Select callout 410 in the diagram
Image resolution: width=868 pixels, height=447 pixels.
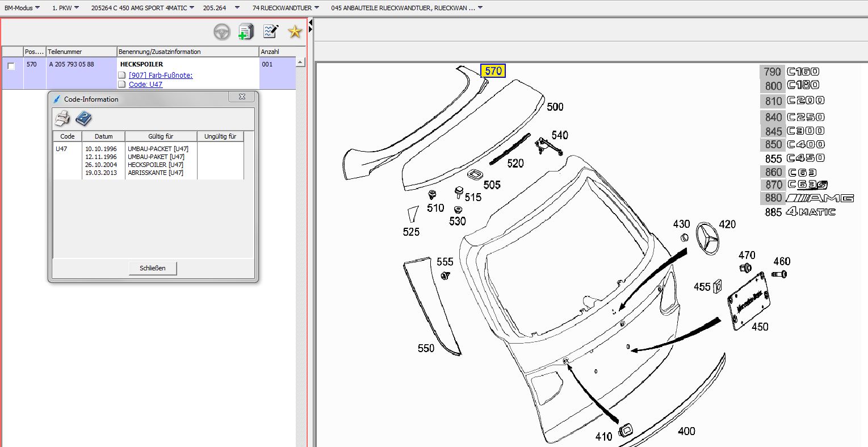[603, 436]
